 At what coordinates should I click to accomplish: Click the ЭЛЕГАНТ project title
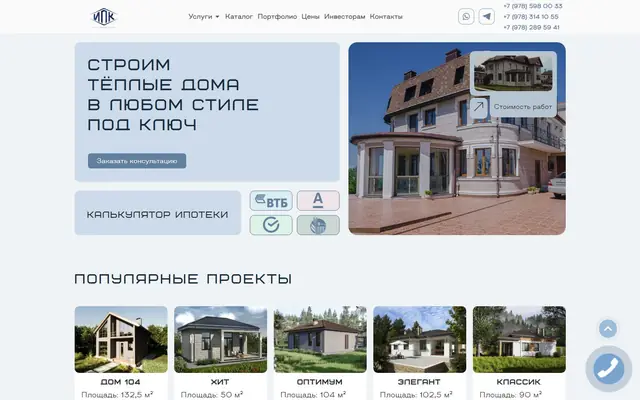click(x=419, y=382)
